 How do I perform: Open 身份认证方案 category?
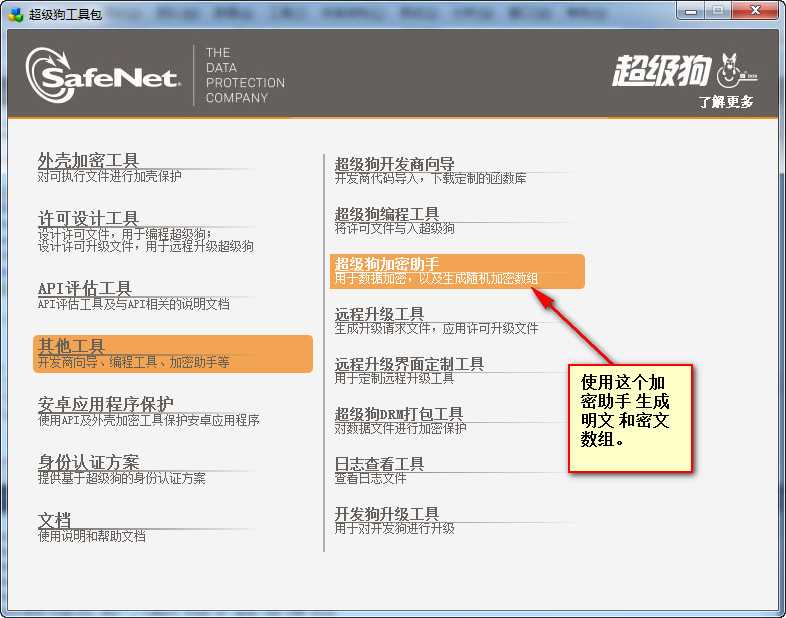(89, 462)
